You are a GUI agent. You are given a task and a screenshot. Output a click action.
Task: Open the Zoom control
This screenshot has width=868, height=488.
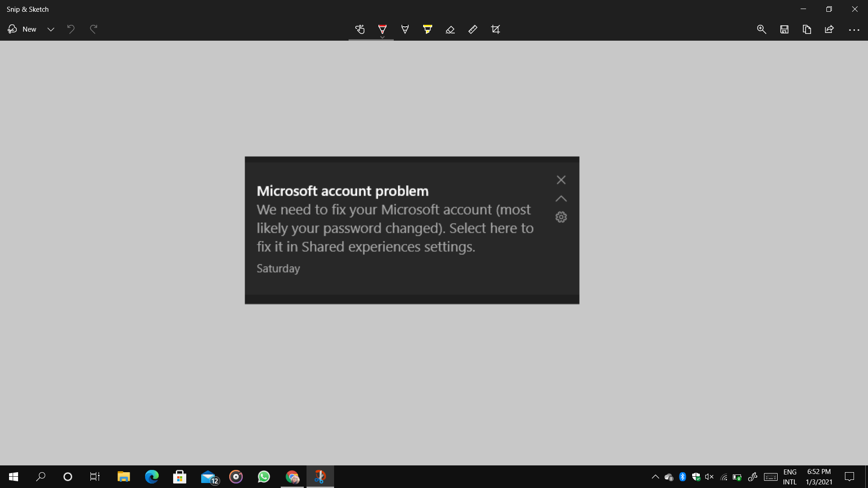(x=762, y=29)
